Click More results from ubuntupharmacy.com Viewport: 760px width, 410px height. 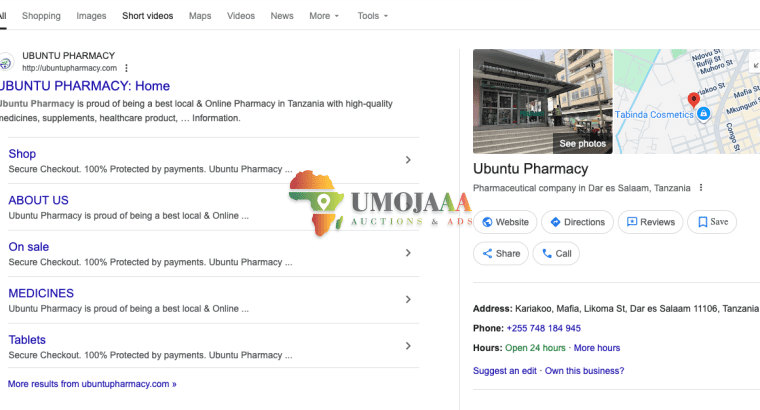coord(92,384)
